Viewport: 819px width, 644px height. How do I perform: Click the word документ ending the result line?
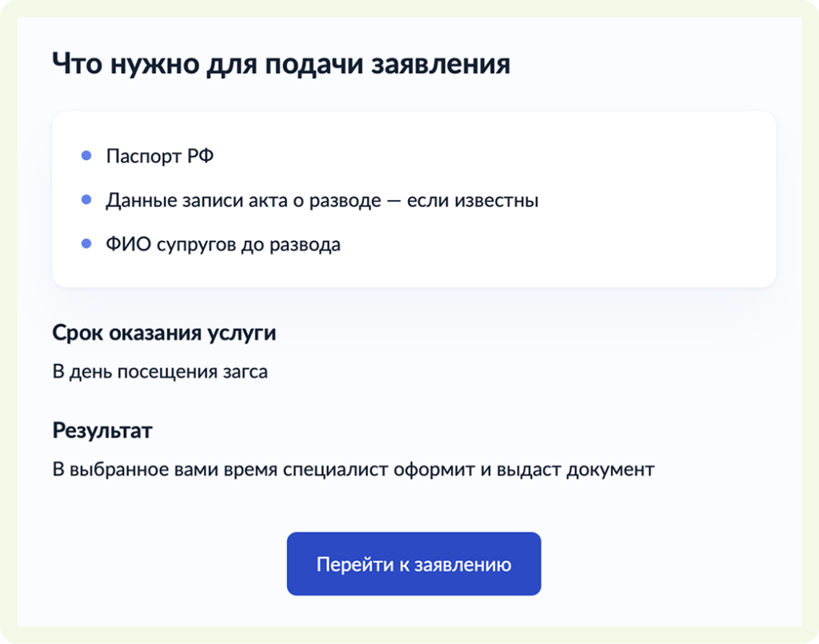coord(610,470)
